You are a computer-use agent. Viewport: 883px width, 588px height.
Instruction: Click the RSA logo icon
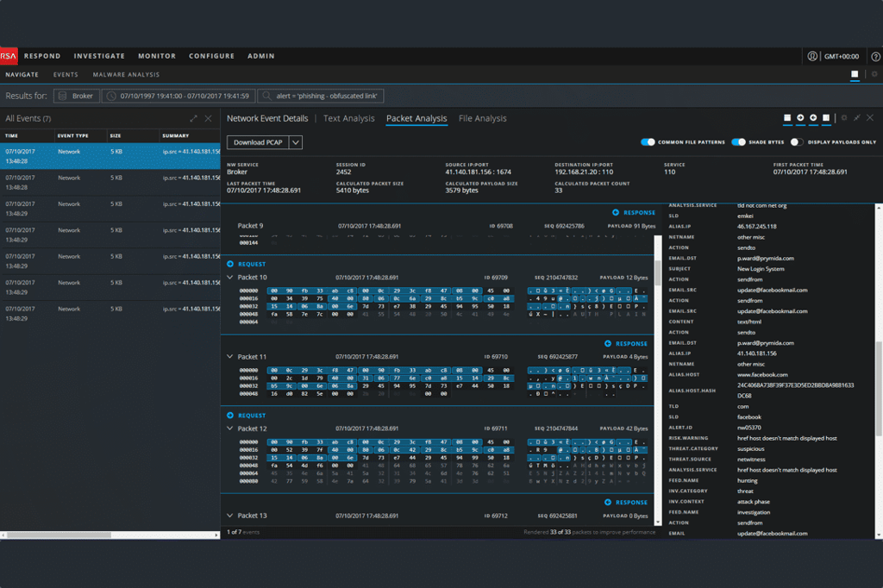9,56
